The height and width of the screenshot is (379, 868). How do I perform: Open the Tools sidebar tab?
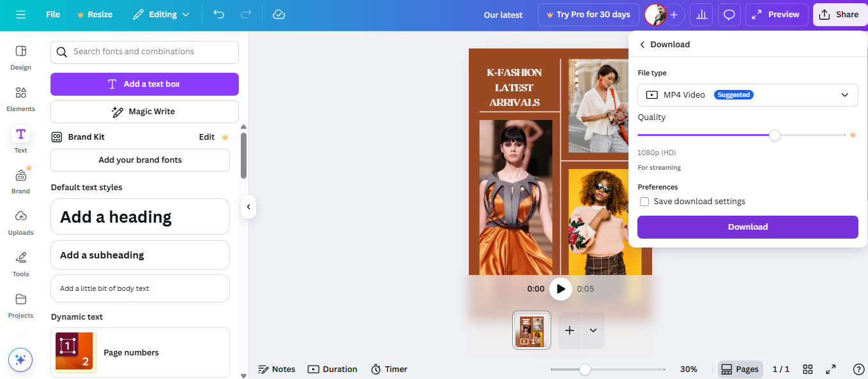pos(20,264)
